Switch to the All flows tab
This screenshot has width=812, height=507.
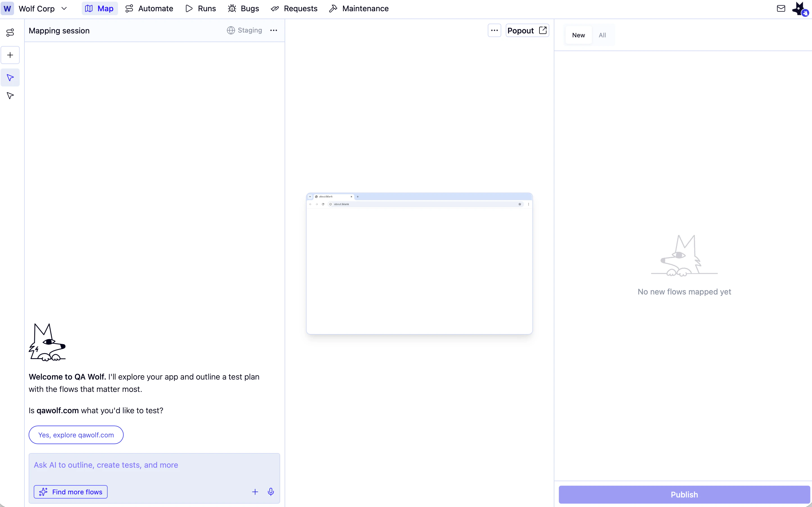click(602, 35)
